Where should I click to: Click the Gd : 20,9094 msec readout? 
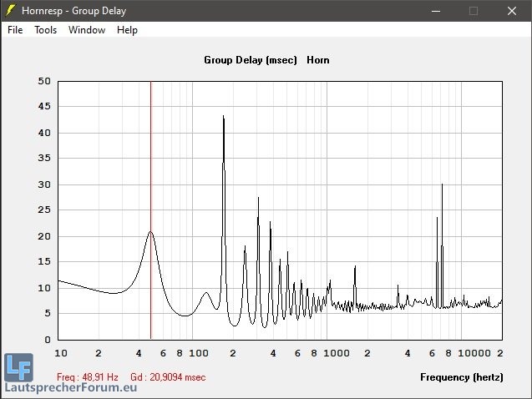coord(168,377)
